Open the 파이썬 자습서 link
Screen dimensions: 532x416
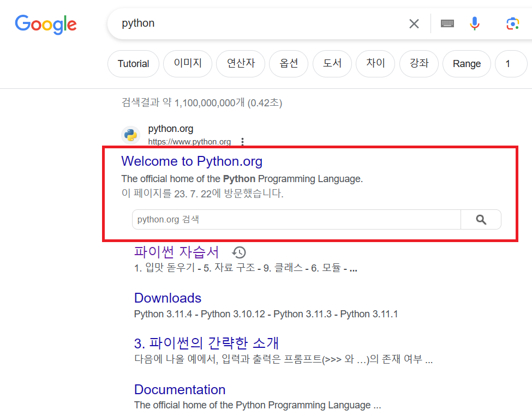click(x=176, y=252)
